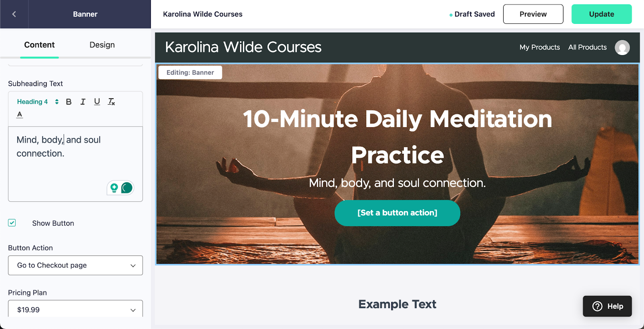Open the text color picker
This screenshot has width=644, height=329.
20,115
